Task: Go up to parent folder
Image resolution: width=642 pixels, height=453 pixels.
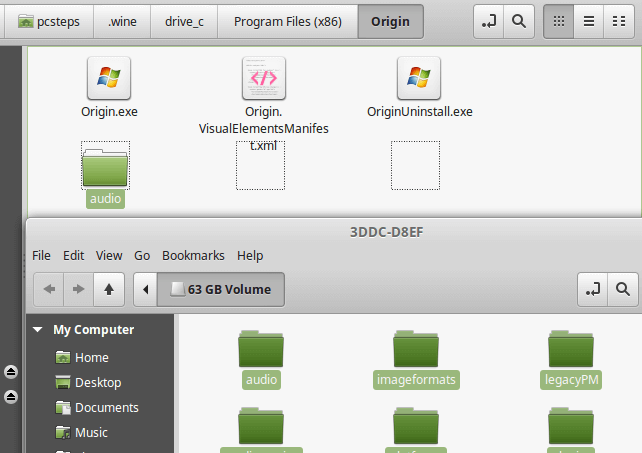Action: [x=109, y=289]
